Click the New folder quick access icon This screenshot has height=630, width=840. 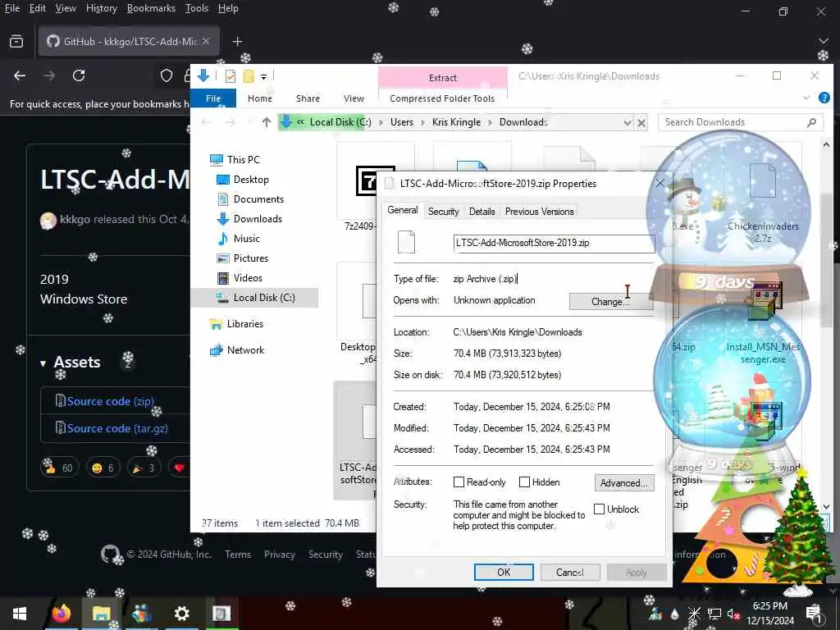click(249, 76)
